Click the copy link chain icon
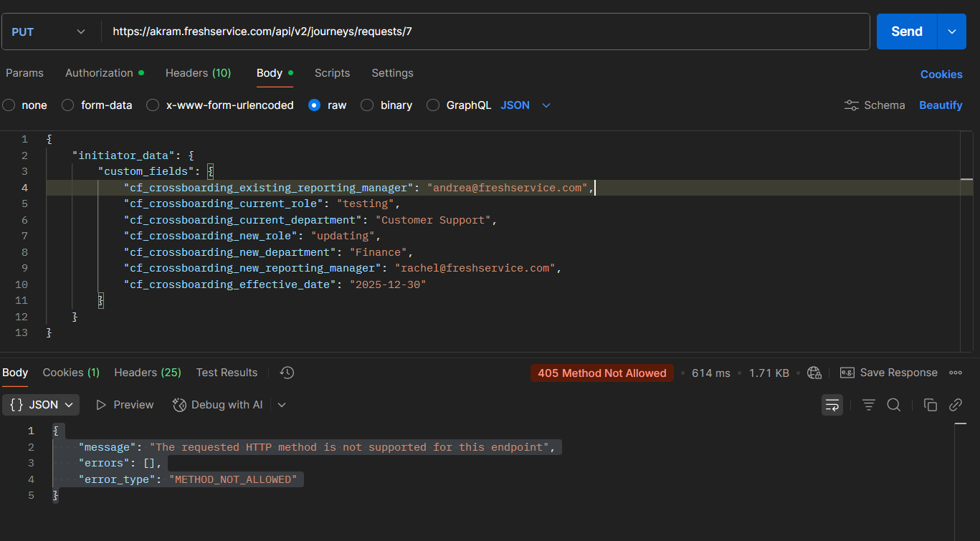The height and width of the screenshot is (541, 980). pos(955,405)
